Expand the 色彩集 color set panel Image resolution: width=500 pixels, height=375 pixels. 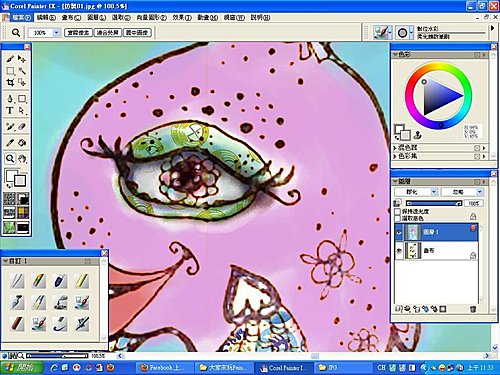point(395,156)
